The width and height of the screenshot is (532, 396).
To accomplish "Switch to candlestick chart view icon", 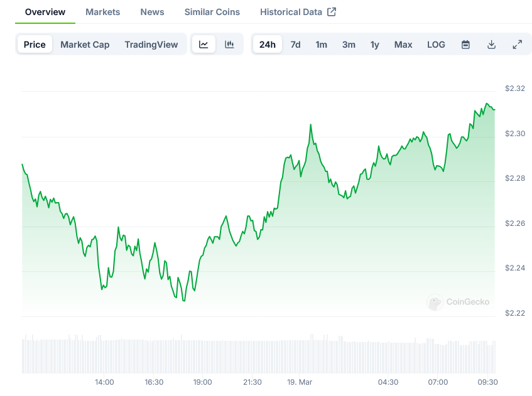I will coord(229,45).
